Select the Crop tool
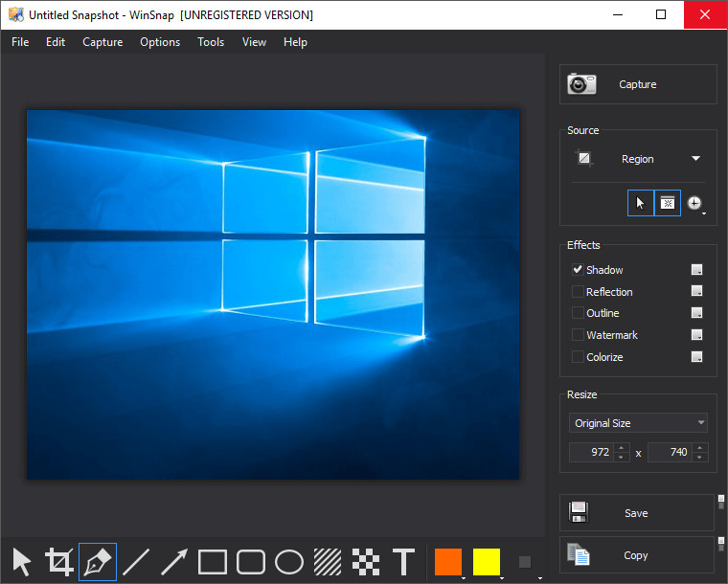728x584 pixels. 59,562
